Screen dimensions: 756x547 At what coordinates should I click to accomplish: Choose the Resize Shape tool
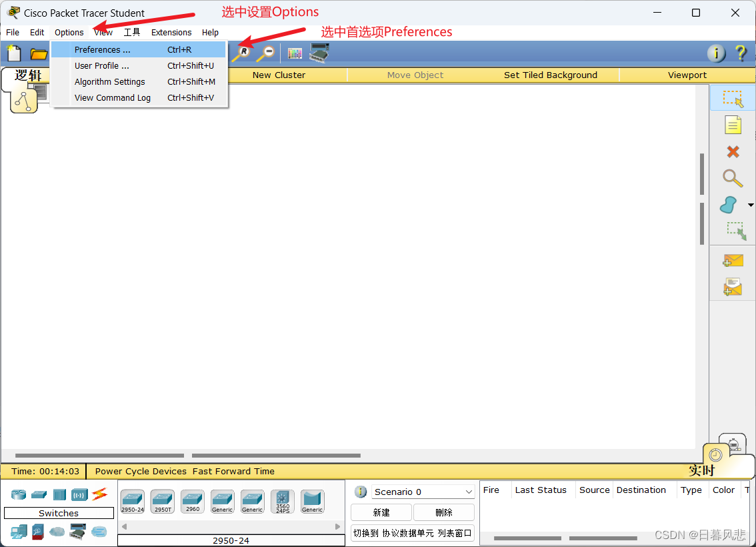click(736, 231)
